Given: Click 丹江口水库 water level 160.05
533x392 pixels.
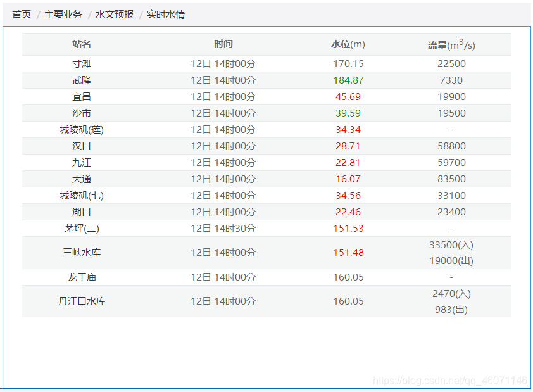Looking at the screenshot, I should [348, 301].
